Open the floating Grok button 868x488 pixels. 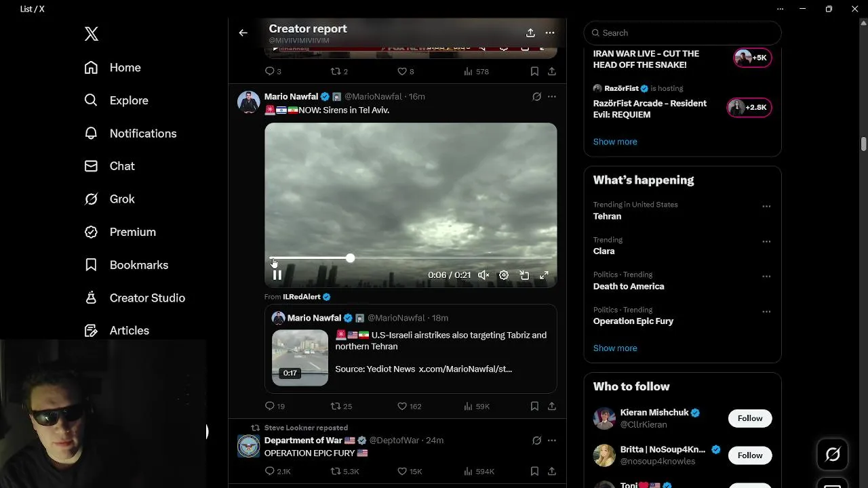[833, 455]
